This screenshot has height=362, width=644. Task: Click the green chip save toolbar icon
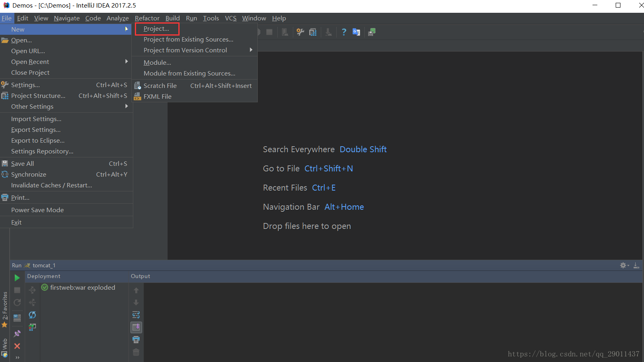click(x=371, y=32)
